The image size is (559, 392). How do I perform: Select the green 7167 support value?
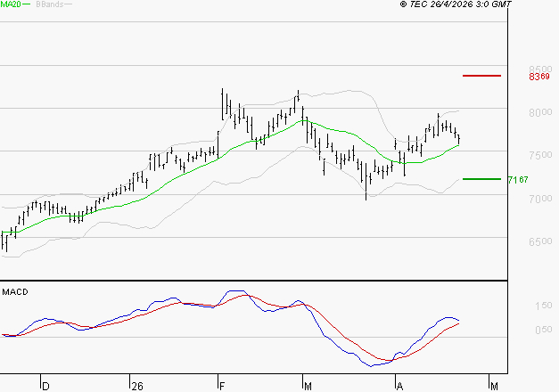pyautogui.click(x=518, y=180)
